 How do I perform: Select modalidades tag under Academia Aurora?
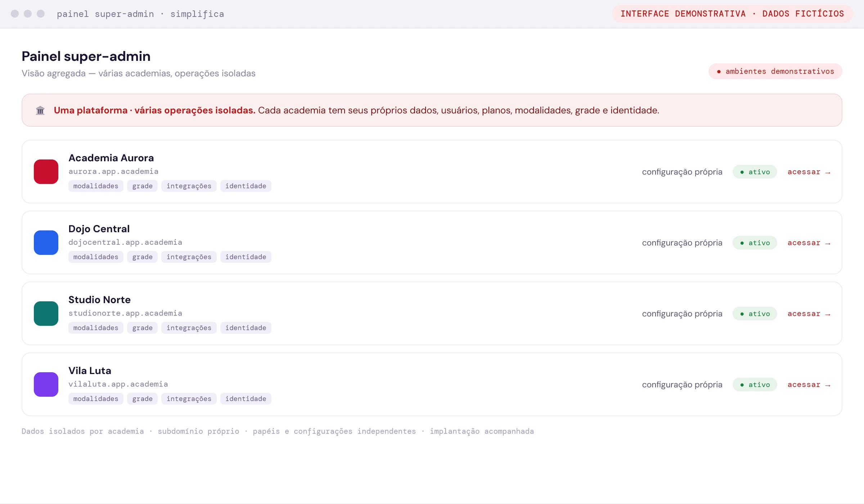tap(96, 186)
